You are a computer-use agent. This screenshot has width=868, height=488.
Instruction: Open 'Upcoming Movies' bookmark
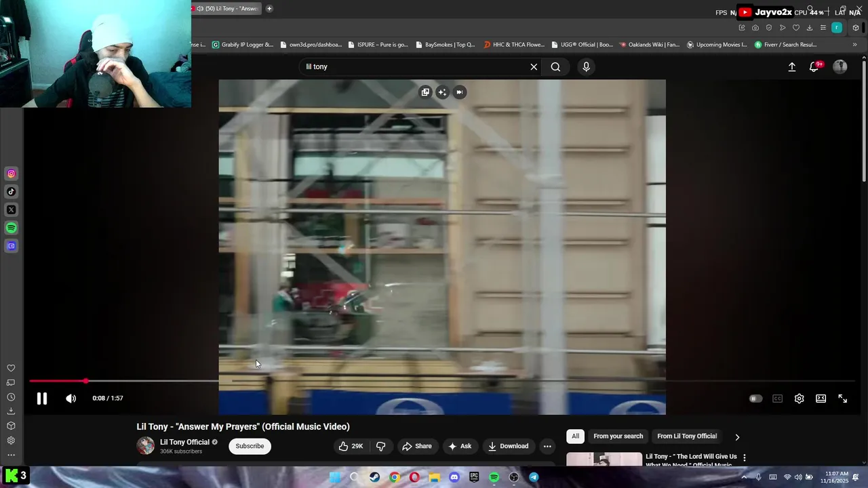pos(716,45)
